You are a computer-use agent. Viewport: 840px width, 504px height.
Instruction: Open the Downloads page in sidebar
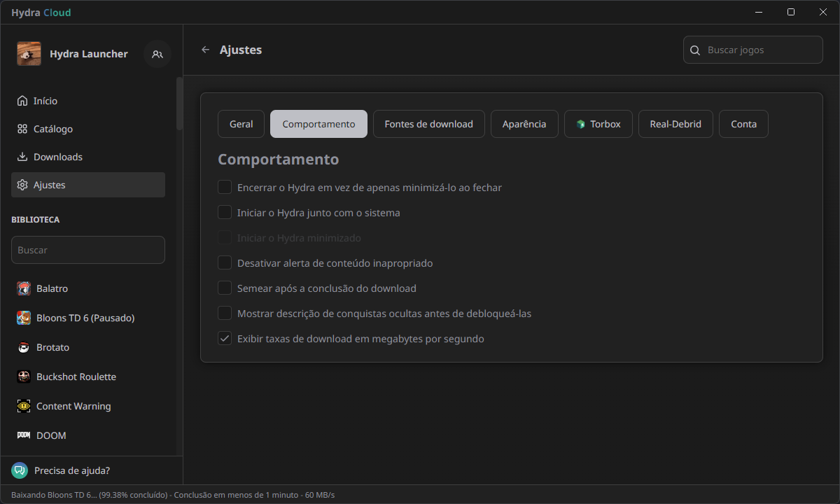57,157
